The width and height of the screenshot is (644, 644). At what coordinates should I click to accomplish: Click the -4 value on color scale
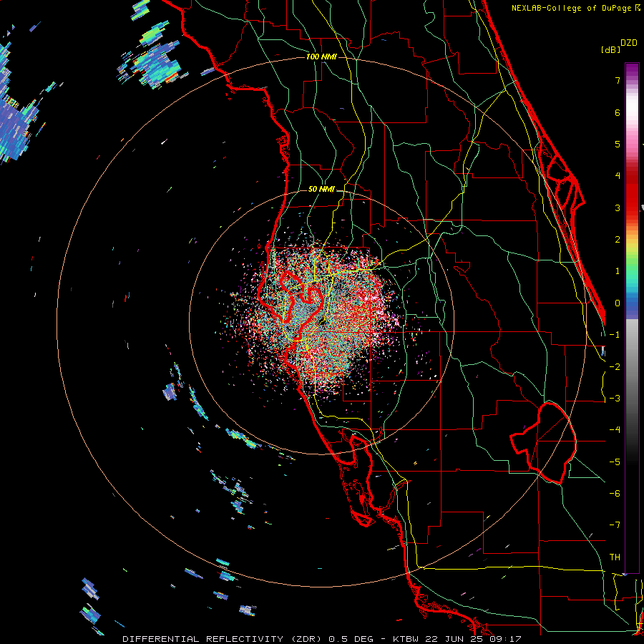[615, 430]
